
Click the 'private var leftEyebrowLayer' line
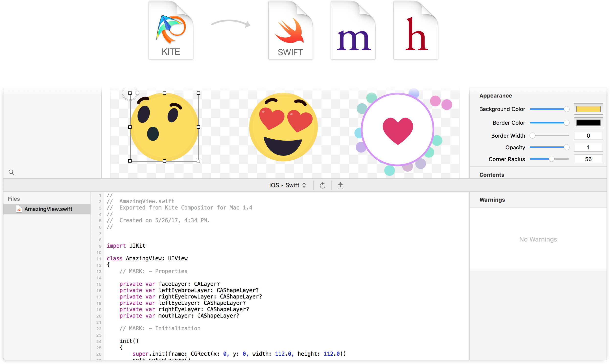coord(189,290)
